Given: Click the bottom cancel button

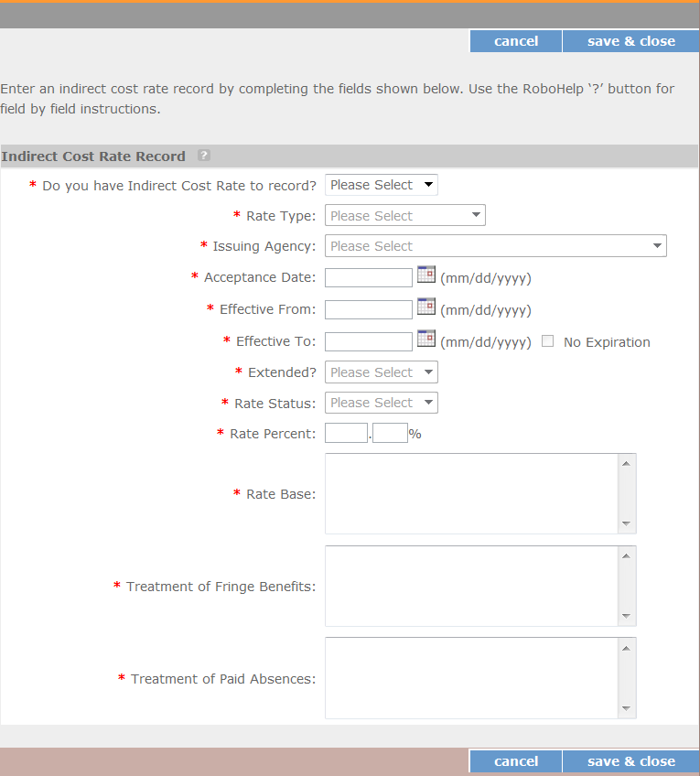Looking at the screenshot, I should (516, 761).
